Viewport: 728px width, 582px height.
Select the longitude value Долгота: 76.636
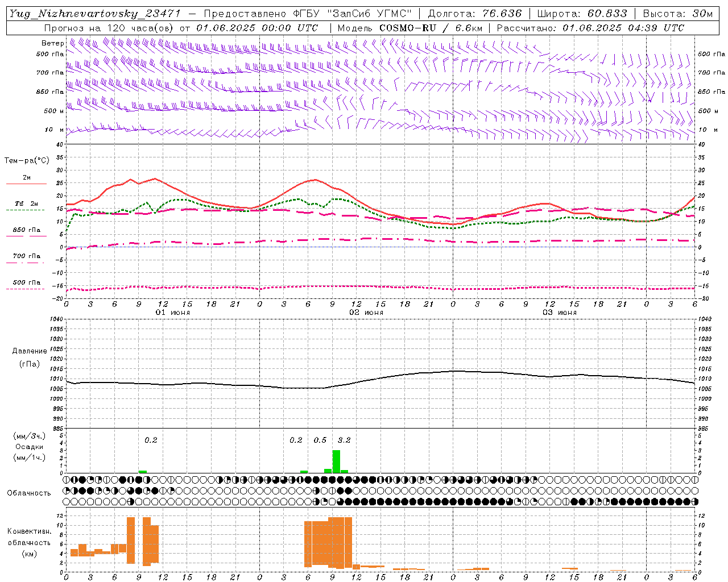point(474,14)
